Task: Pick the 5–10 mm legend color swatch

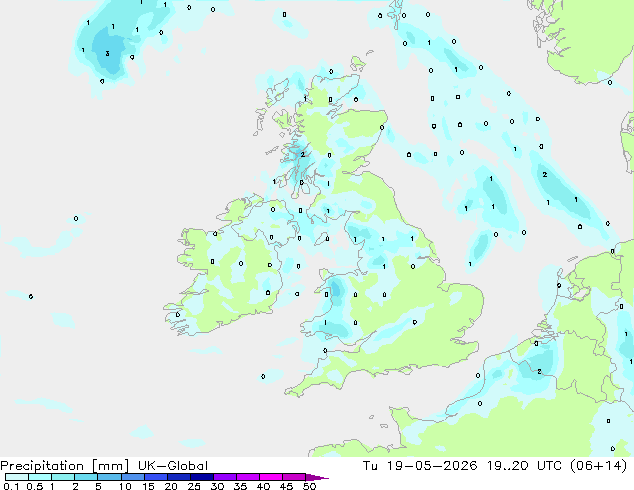Action: (109, 477)
